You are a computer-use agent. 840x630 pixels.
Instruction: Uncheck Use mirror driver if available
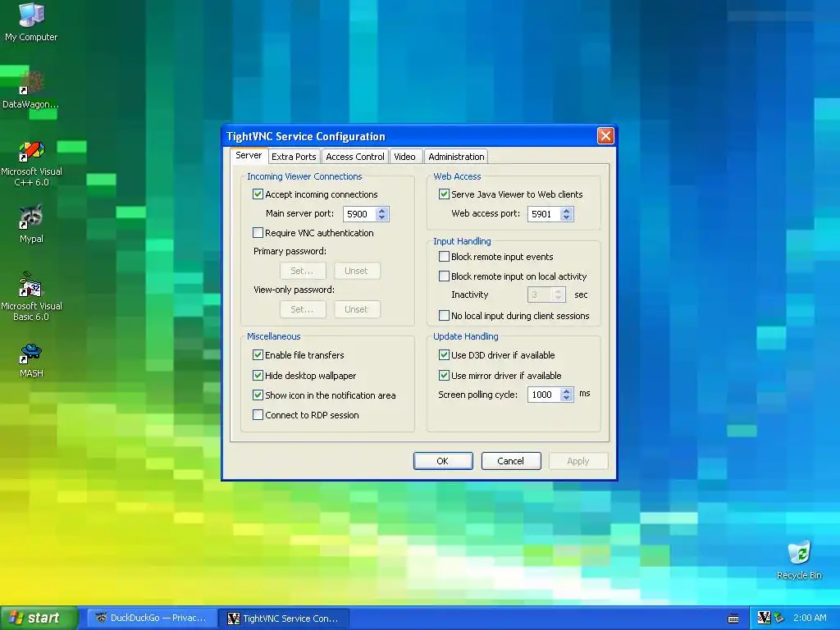444,375
